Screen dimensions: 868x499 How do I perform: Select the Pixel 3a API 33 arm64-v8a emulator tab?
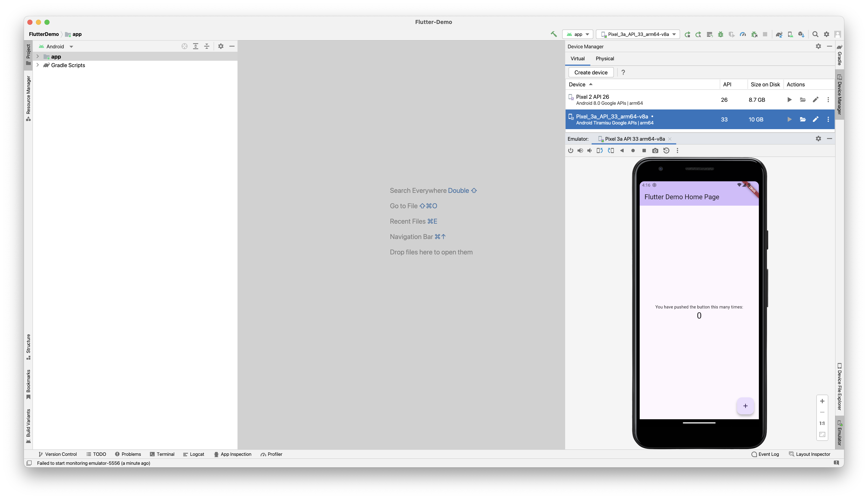click(x=634, y=139)
